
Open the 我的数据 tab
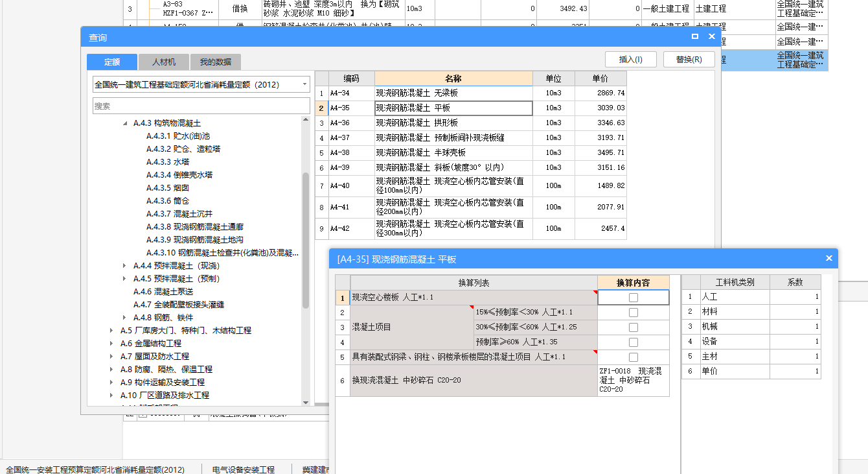(215, 62)
